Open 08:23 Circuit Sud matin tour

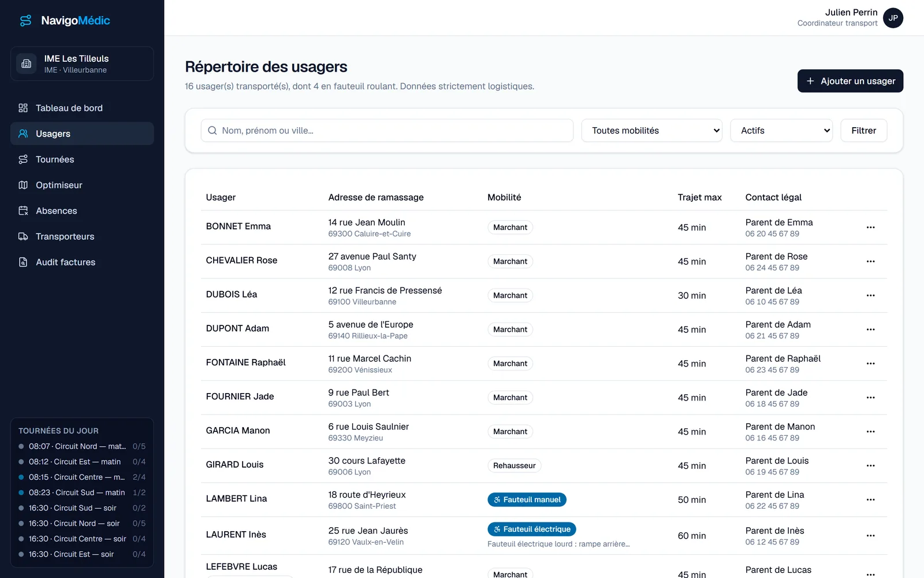(x=82, y=492)
